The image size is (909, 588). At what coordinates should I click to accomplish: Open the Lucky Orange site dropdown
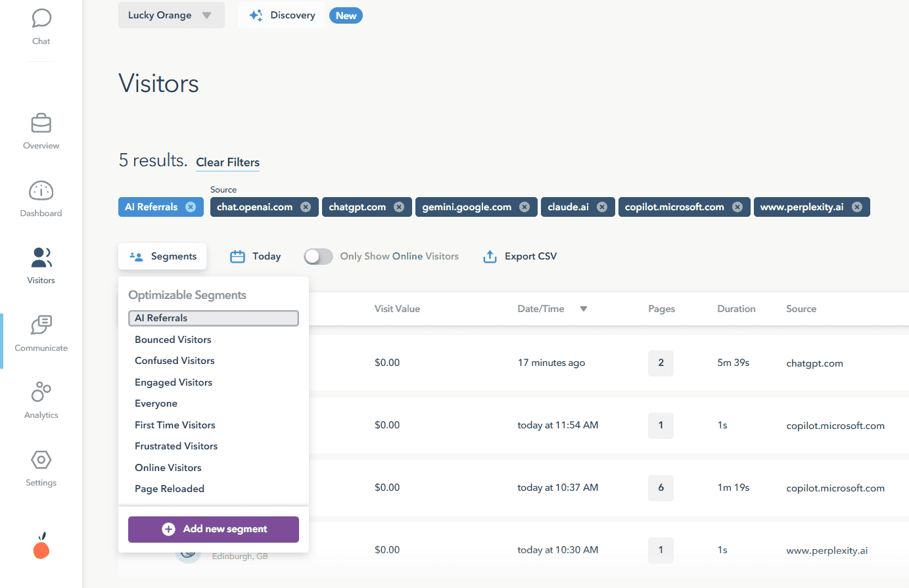click(171, 15)
